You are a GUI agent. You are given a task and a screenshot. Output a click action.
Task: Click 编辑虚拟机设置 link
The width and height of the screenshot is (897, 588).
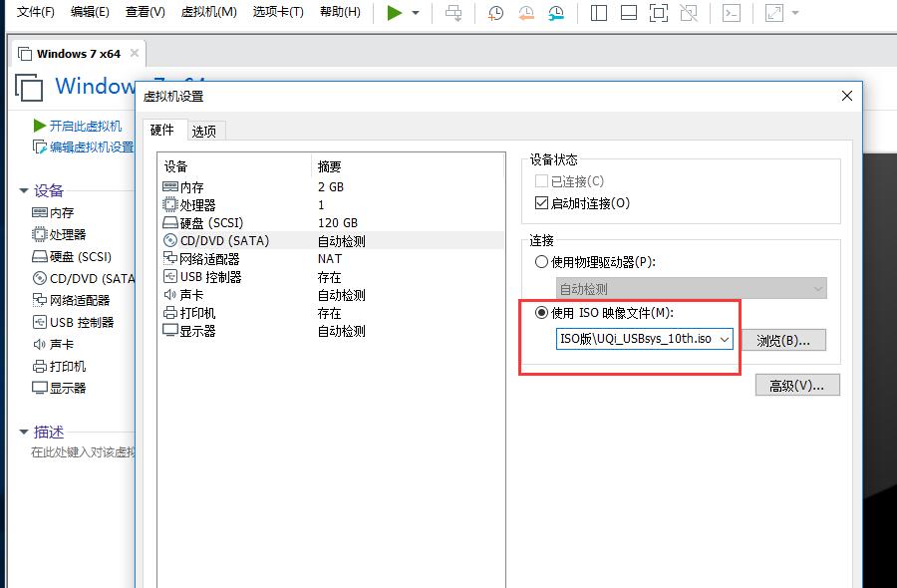[83, 147]
